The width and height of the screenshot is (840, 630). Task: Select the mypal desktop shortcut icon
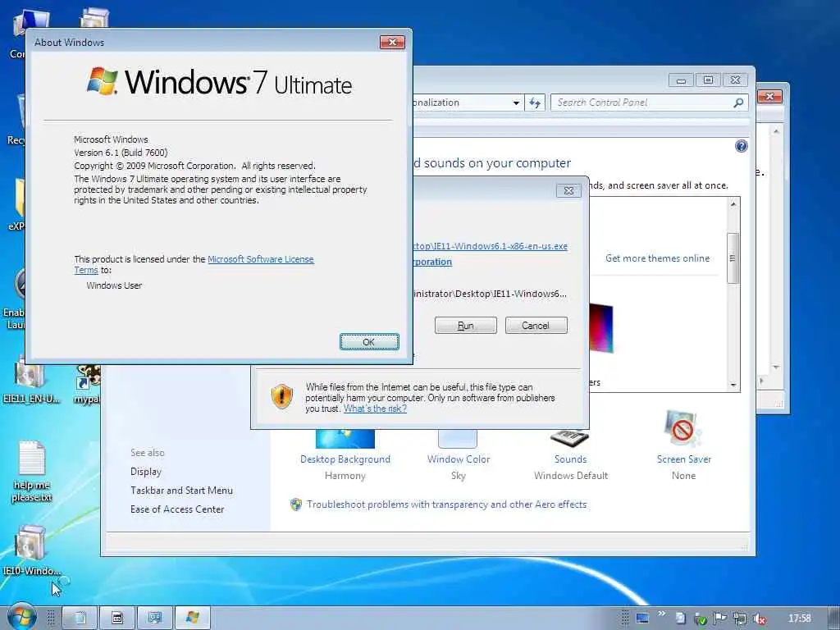click(87, 384)
